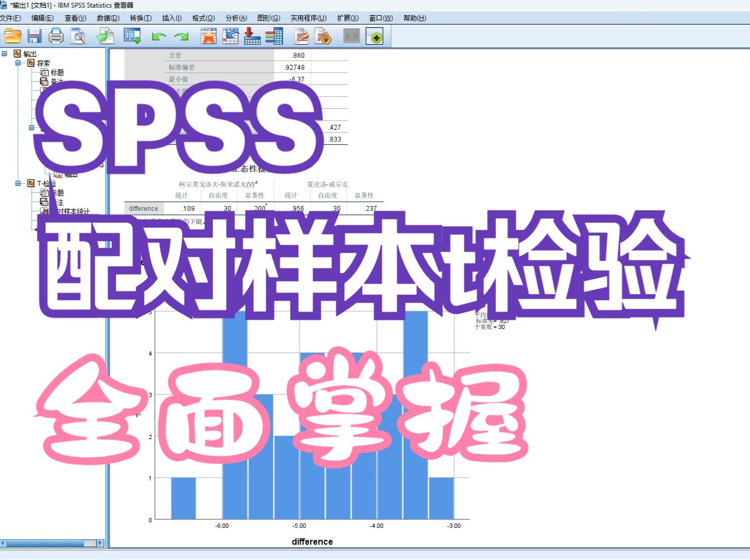Collapse the T-检验 tree branch
Screen dimensions: 750x560
[17, 184]
